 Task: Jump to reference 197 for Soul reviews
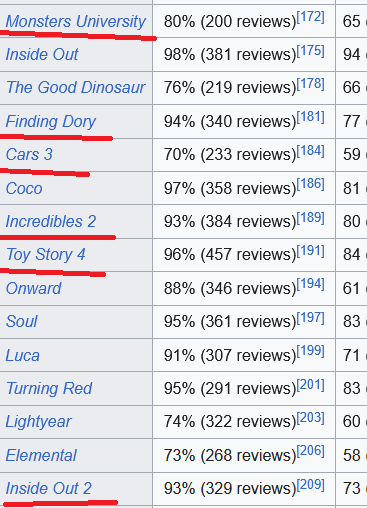[x=310, y=317]
